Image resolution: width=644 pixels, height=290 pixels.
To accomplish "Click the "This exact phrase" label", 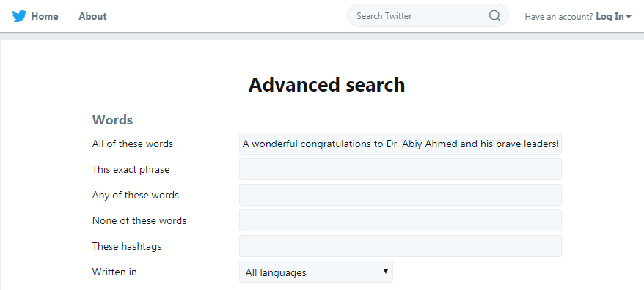I will (131, 169).
